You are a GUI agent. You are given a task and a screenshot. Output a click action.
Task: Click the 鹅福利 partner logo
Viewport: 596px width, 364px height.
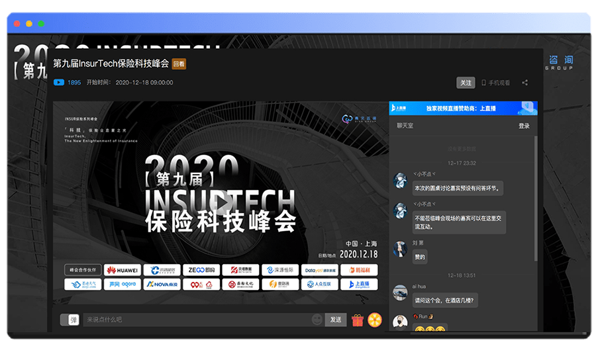[x=359, y=270]
